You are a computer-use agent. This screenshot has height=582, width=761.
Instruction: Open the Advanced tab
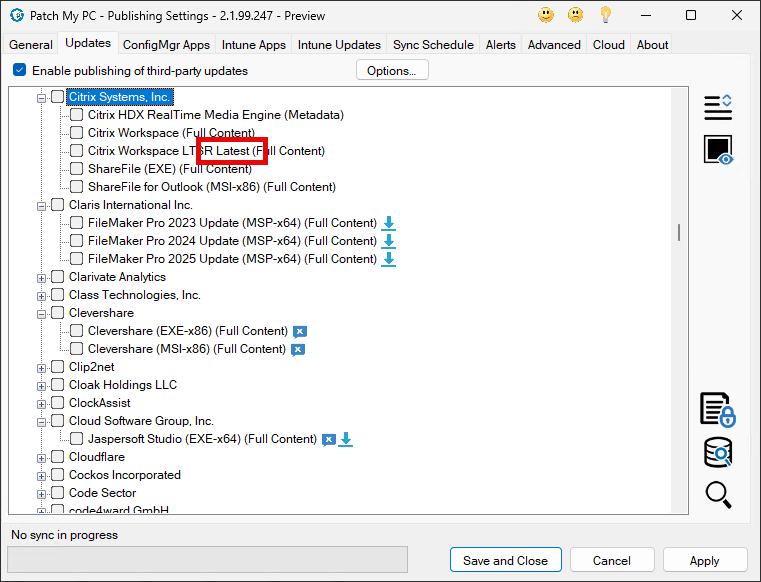554,45
